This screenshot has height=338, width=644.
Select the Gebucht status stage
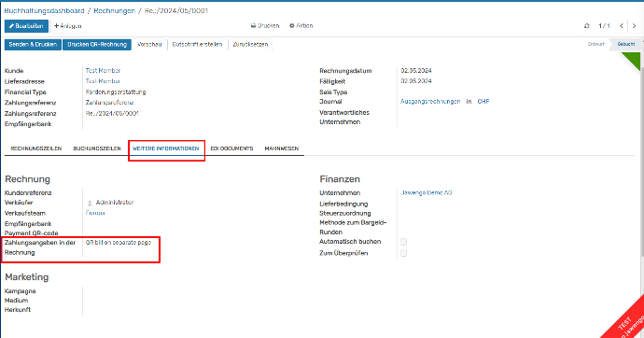(x=626, y=45)
